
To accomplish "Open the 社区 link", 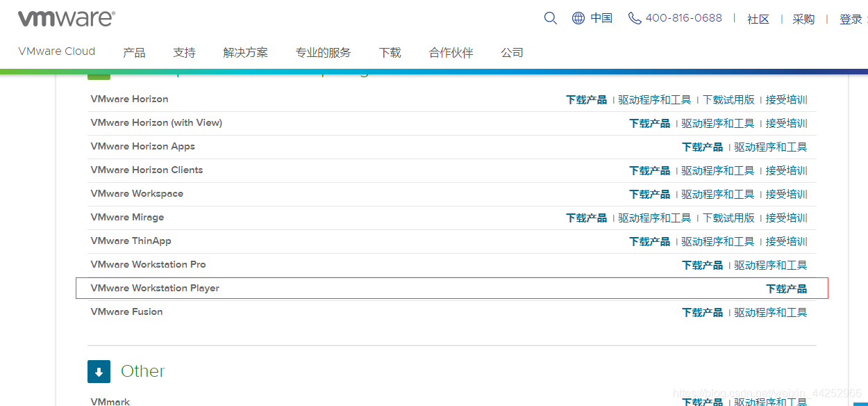I will [x=758, y=19].
